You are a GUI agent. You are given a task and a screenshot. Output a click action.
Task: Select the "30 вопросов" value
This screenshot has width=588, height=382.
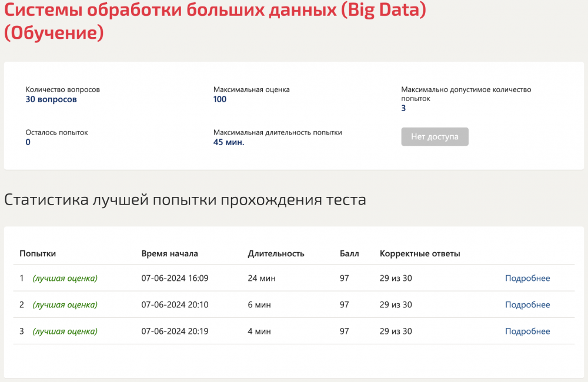(x=51, y=99)
